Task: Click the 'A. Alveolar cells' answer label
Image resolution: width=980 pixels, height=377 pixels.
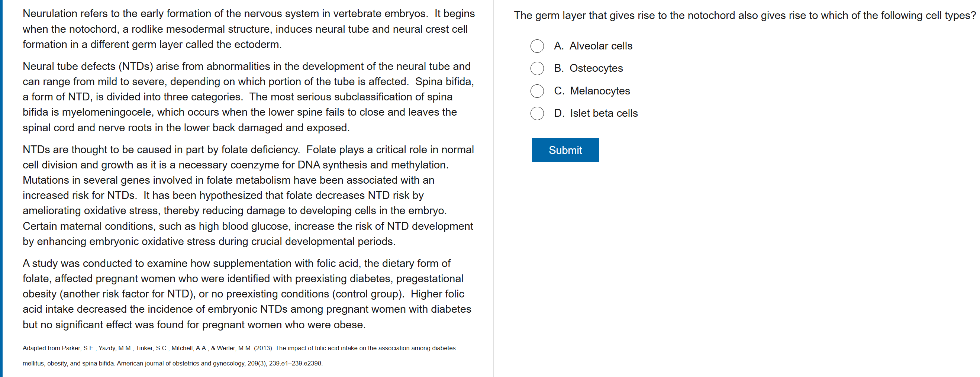Action: click(593, 46)
